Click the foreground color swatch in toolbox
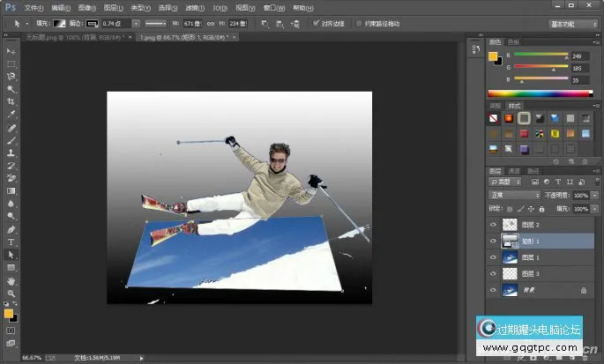 pos(9,313)
